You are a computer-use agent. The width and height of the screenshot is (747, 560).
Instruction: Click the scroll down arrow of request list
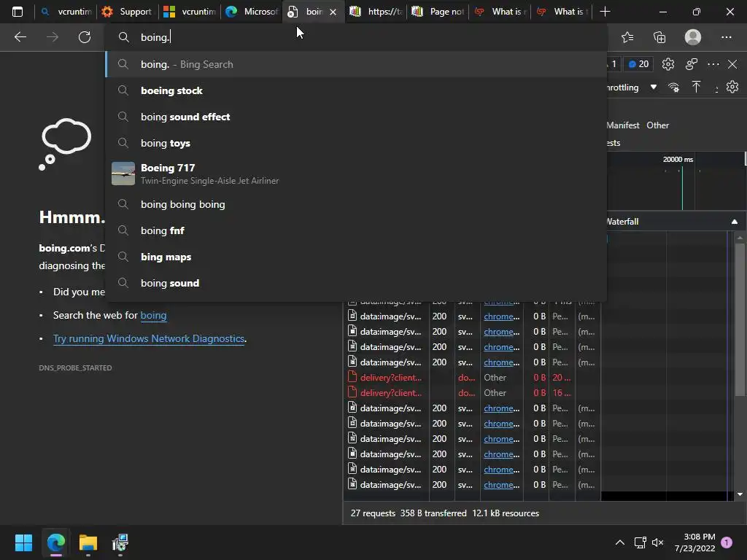pos(740,494)
